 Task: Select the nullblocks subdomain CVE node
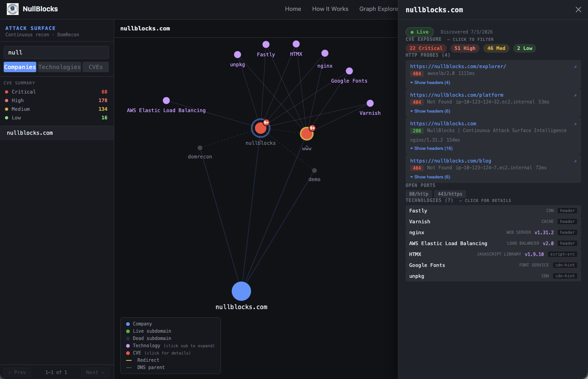[260, 128]
